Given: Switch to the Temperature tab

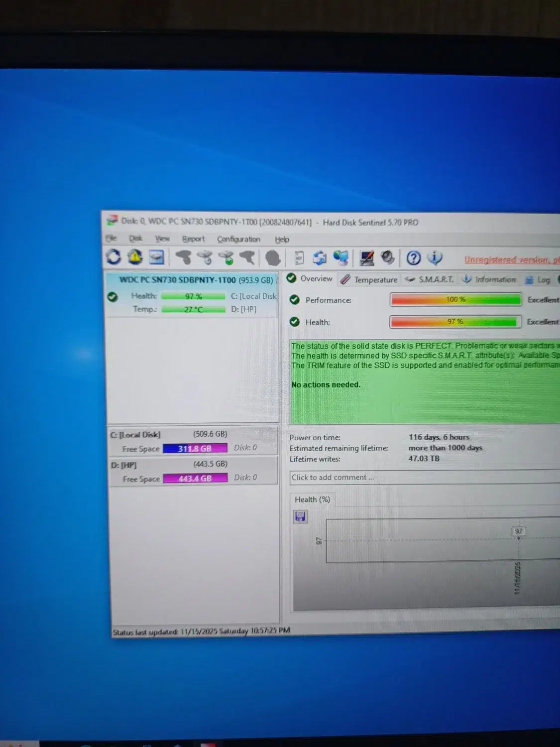Looking at the screenshot, I should (369, 279).
